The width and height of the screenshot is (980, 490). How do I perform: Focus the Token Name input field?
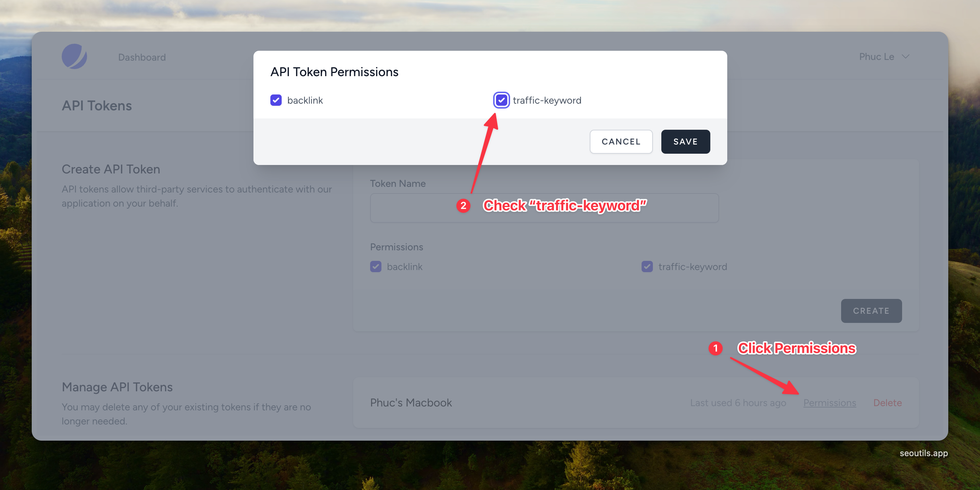click(544, 208)
